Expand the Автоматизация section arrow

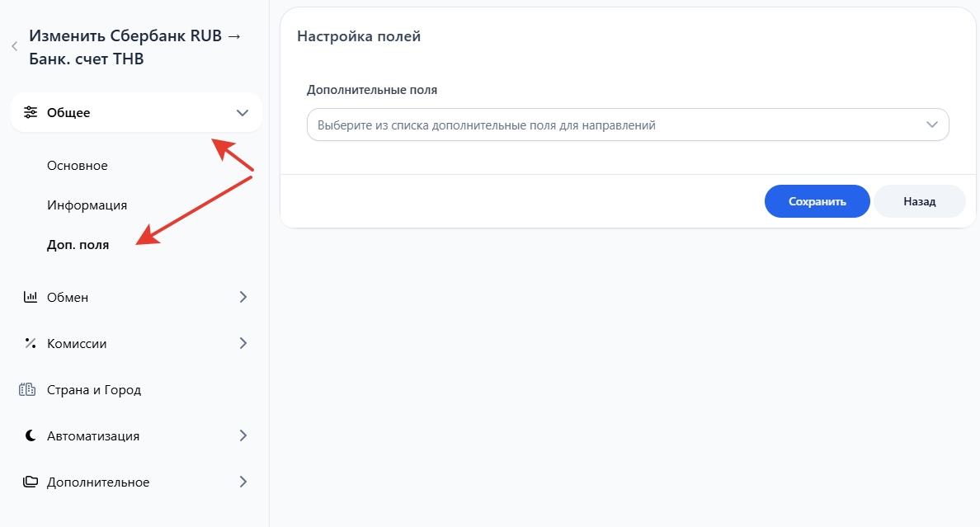[243, 435]
